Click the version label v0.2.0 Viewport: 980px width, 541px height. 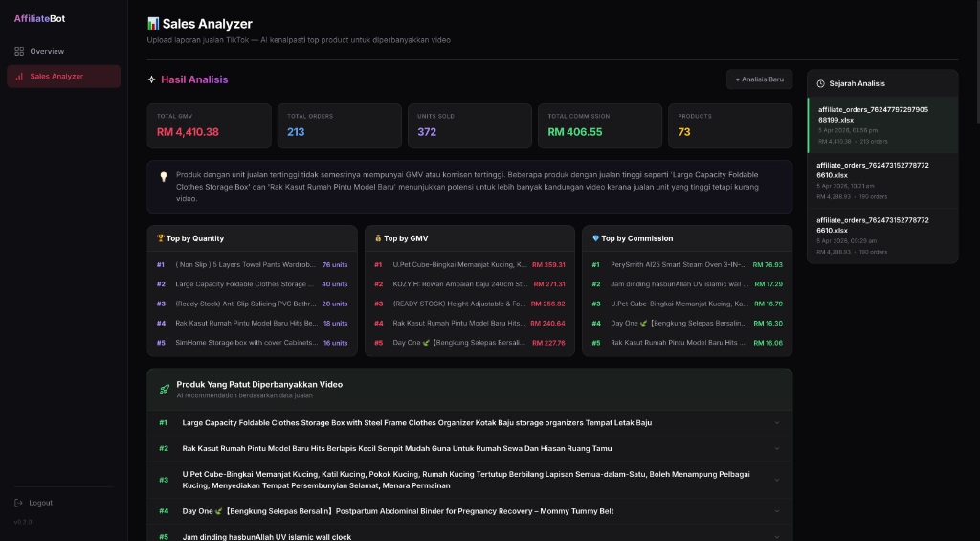click(23, 522)
